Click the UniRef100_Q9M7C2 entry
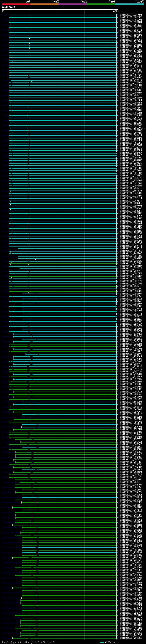This screenshot has width=146, height=644. coord(131,638)
